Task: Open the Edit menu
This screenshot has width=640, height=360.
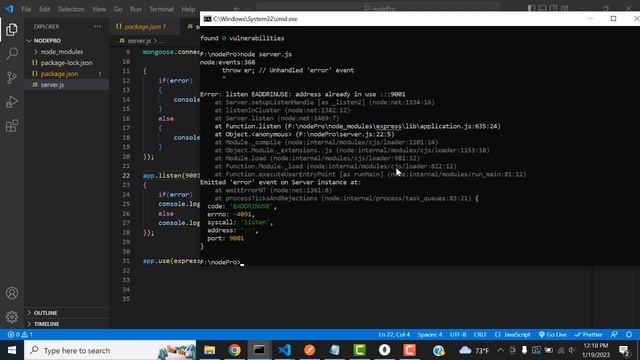Action: 44,9
